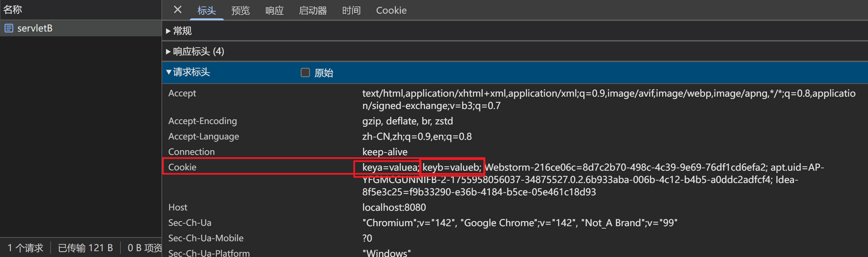Click 1 个请求 in status bar

[x=25, y=248]
